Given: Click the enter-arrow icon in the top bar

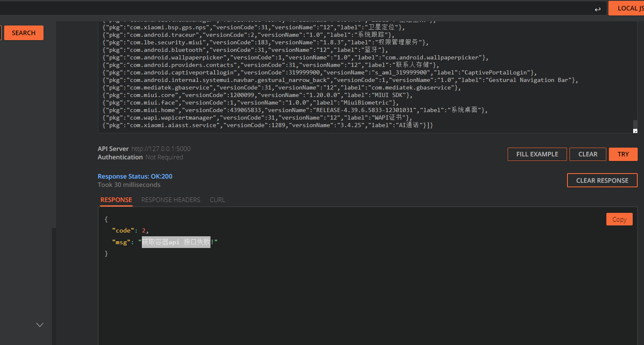Looking at the screenshot, I should tap(598, 9).
